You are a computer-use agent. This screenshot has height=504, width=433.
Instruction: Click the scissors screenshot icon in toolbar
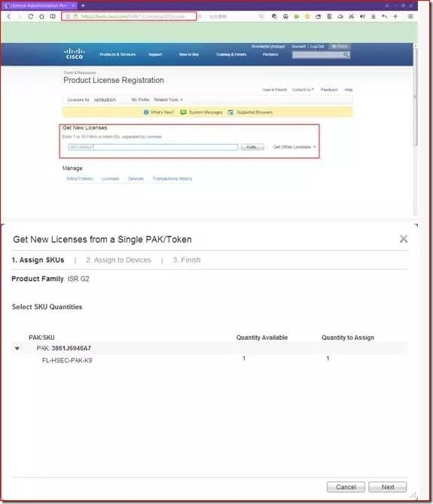pyautogui.click(x=351, y=16)
